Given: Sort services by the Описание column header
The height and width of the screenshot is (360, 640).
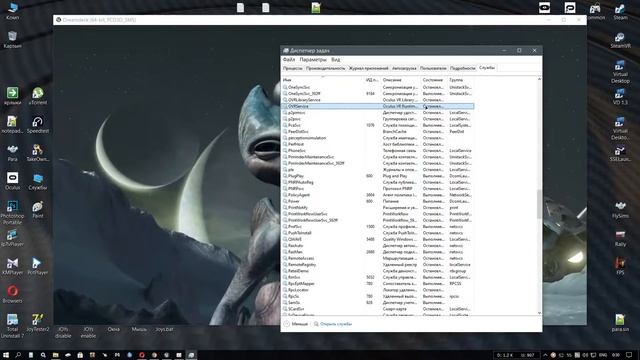Looking at the screenshot, I should (400, 80).
